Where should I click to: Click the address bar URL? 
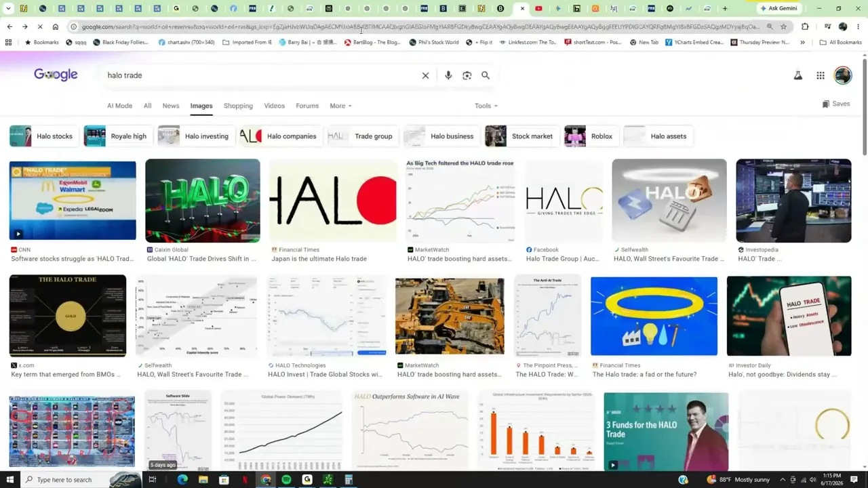(x=420, y=26)
